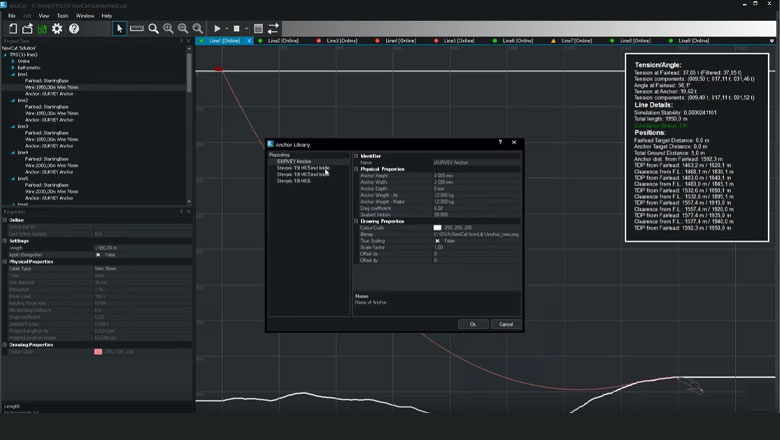Click the new document icon in toolbar
This screenshot has width=780, height=440.
[13, 29]
